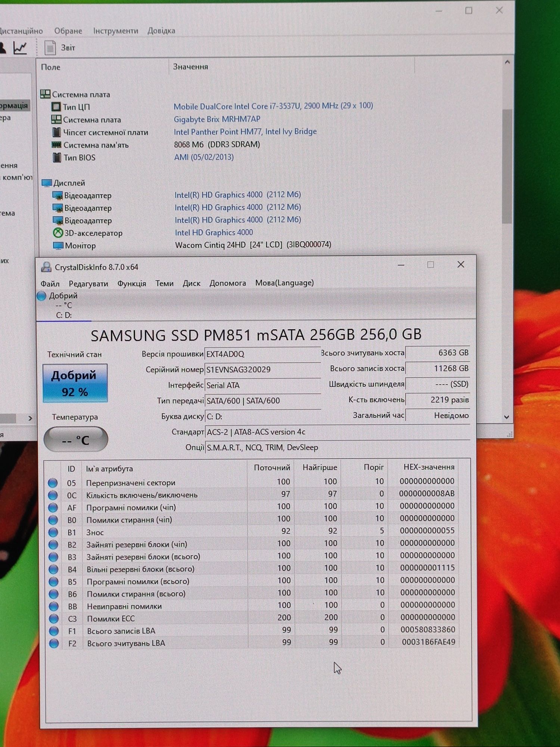Click the status dot for attribute AF
This screenshot has width=560, height=747.
click(53, 508)
